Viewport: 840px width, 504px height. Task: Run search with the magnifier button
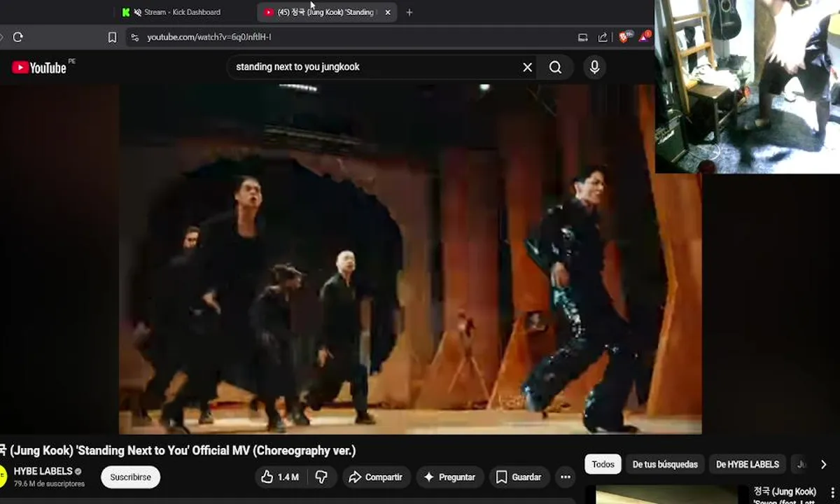click(555, 67)
